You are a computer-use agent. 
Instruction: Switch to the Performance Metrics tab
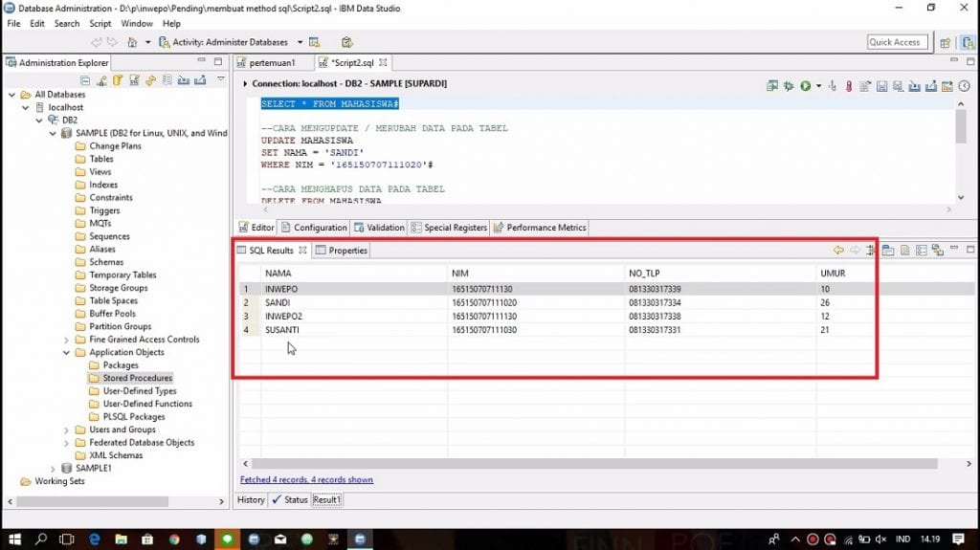[540, 228]
